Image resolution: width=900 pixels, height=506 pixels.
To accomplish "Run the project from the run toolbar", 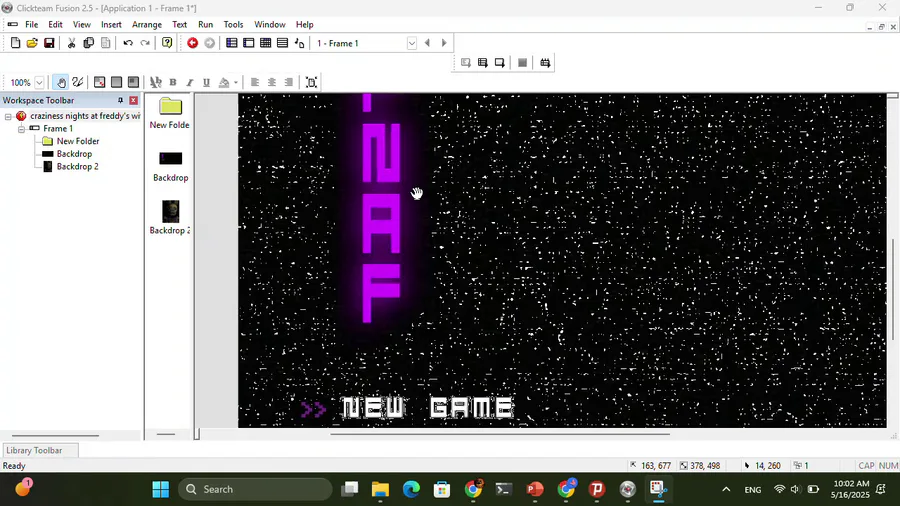I will click(x=465, y=63).
